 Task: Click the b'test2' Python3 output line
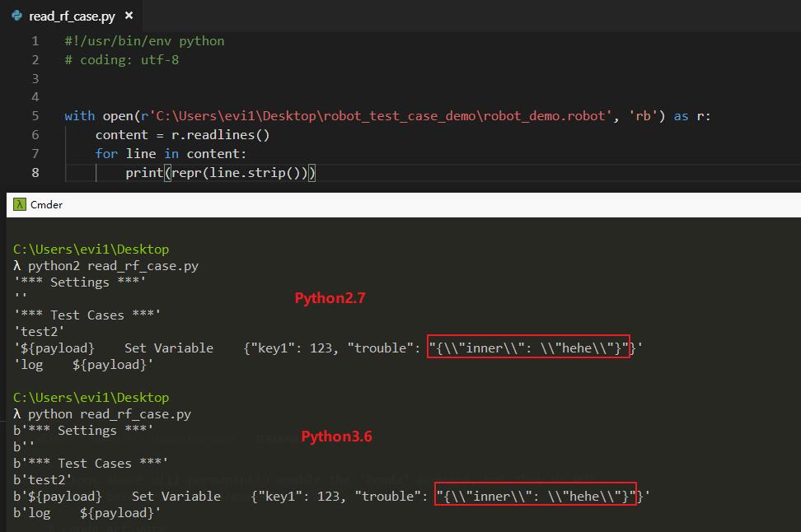42,479
